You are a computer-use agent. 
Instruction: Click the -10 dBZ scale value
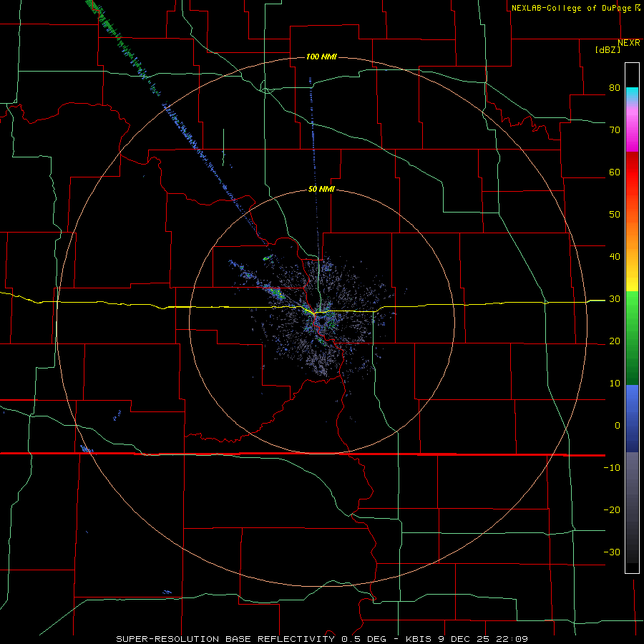(x=612, y=468)
